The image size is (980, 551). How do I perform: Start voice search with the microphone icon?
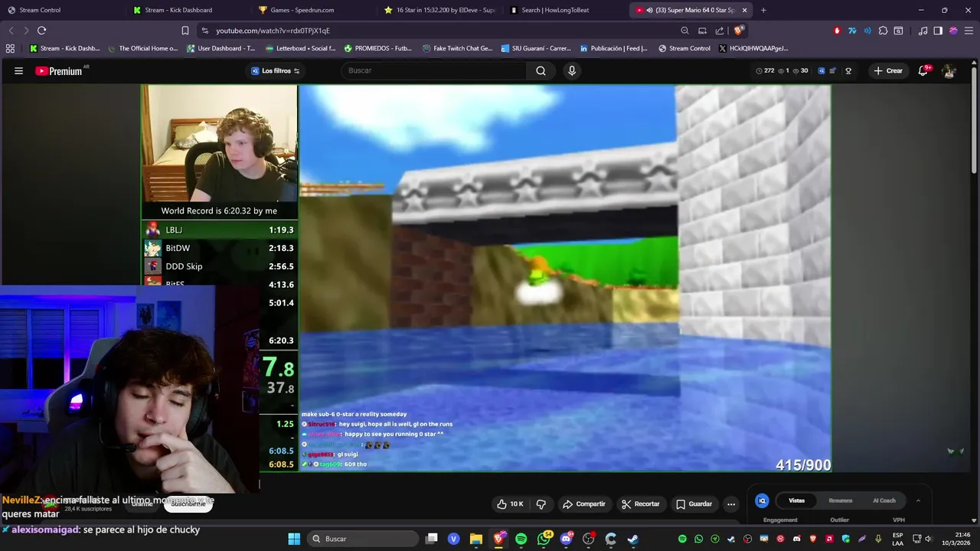click(571, 70)
